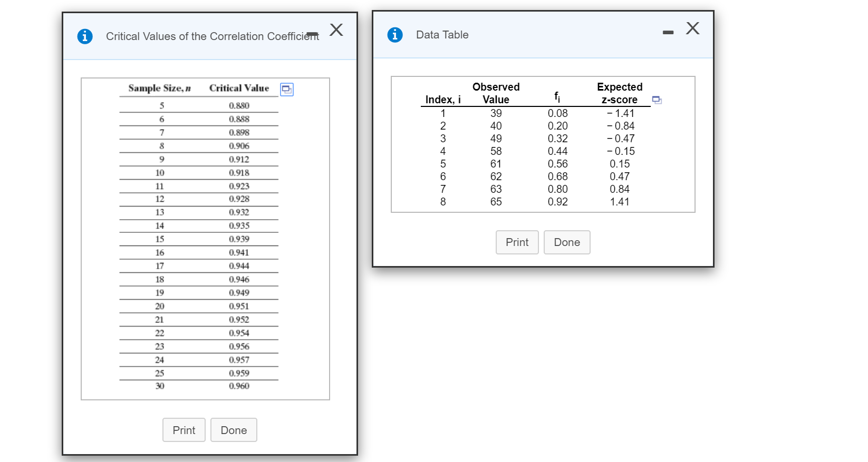Click critical value 0.952
This screenshot has height=462, width=868.
pyautogui.click(x=239, y=319)
